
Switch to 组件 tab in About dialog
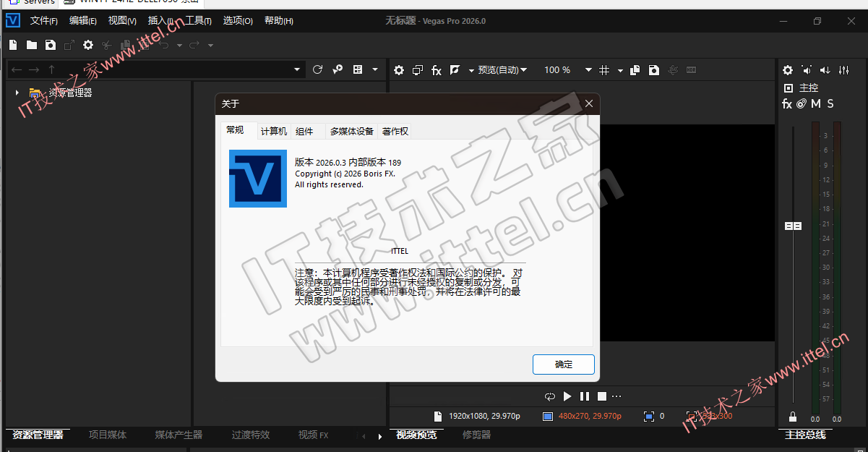pyautogui.click(x=304, y=131)
